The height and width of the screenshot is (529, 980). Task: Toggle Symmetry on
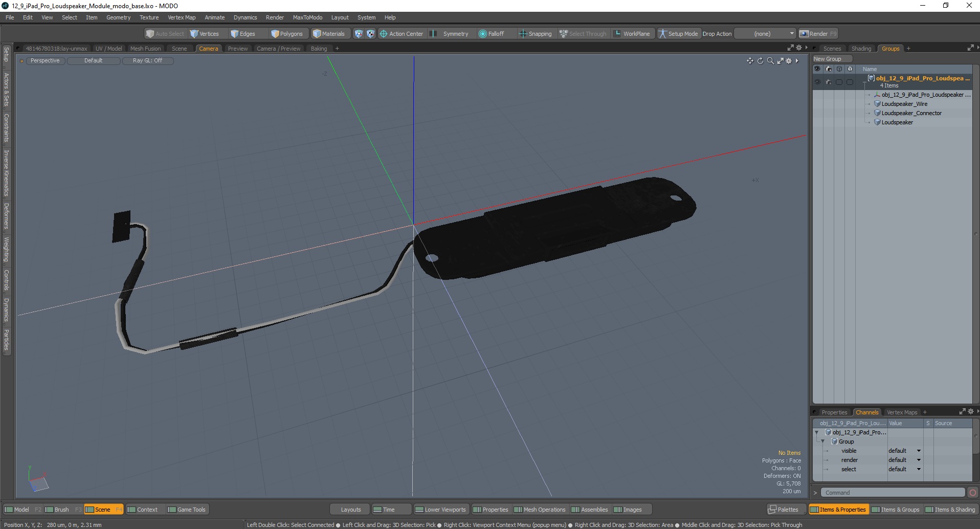pos(449,34)
